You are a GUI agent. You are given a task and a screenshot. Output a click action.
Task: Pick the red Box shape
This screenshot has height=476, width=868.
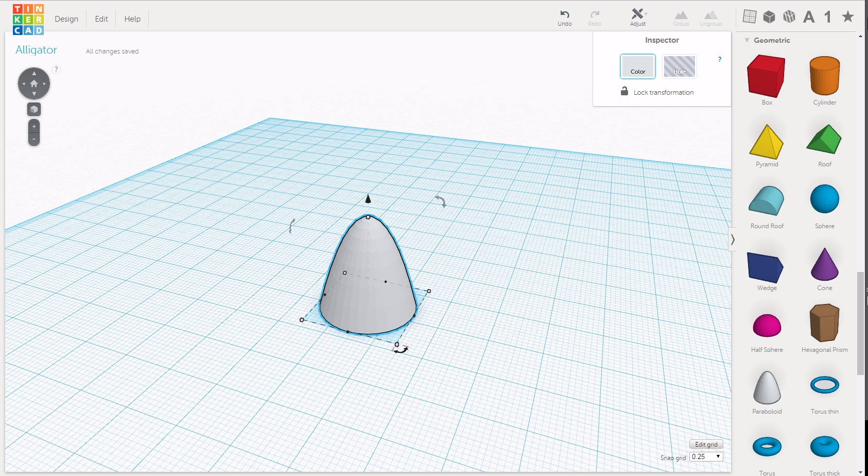click(x=767, y=76)
